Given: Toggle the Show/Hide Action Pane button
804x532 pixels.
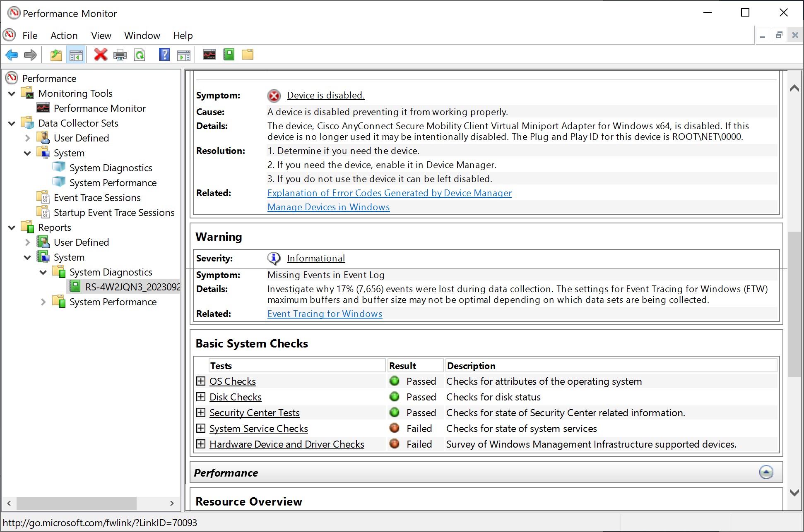Looking at the screenshot, I should point(183,55).
